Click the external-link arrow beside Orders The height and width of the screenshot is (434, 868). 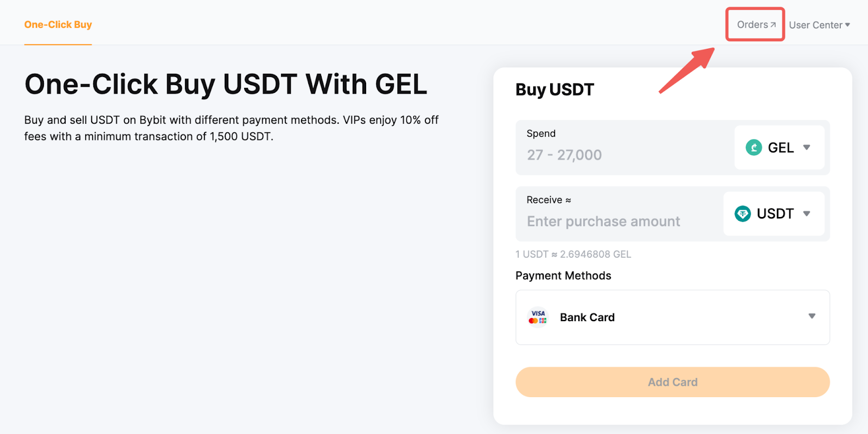pos(773,25)
